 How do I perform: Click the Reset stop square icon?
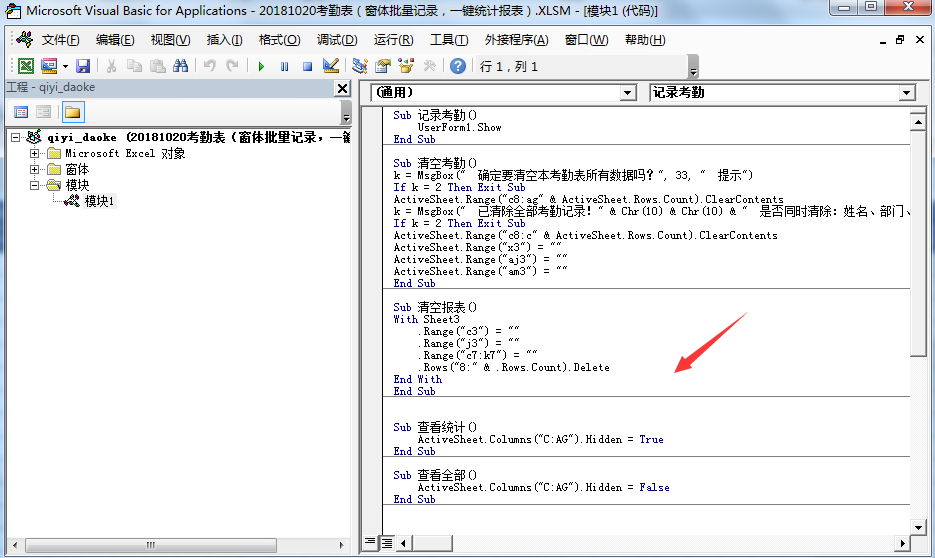[x=307, y=66]
